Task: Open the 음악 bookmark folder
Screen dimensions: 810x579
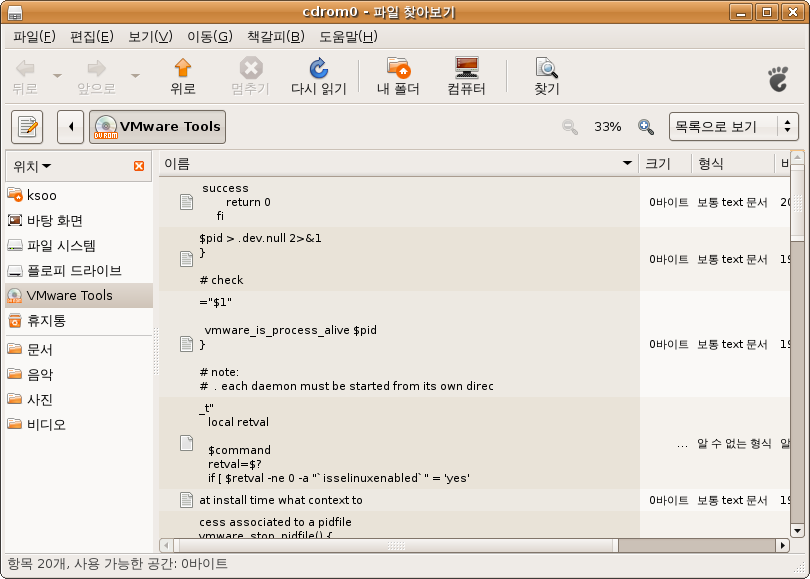Action: pyautogui.click(x=79, y=374)
